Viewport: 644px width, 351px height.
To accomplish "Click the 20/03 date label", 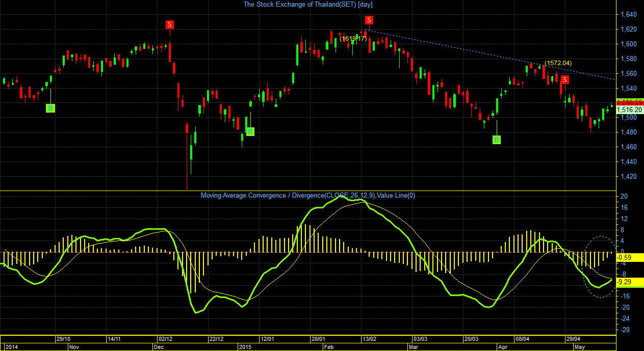I will click(x=471, y=339).
